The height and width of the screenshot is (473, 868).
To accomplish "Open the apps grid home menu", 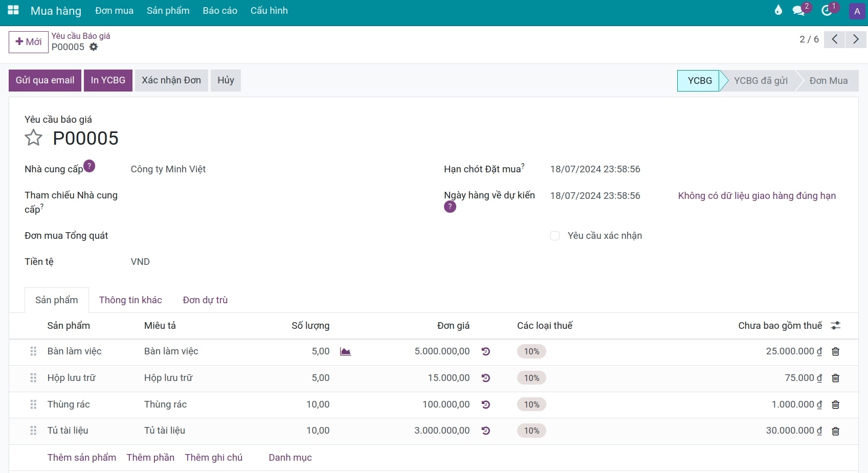I will coord(13,10).
